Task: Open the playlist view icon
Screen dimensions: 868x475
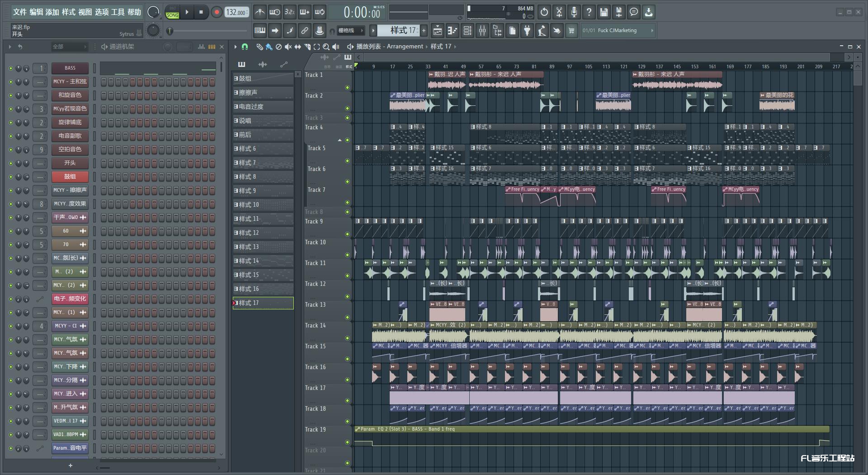Action: [438, 31]
